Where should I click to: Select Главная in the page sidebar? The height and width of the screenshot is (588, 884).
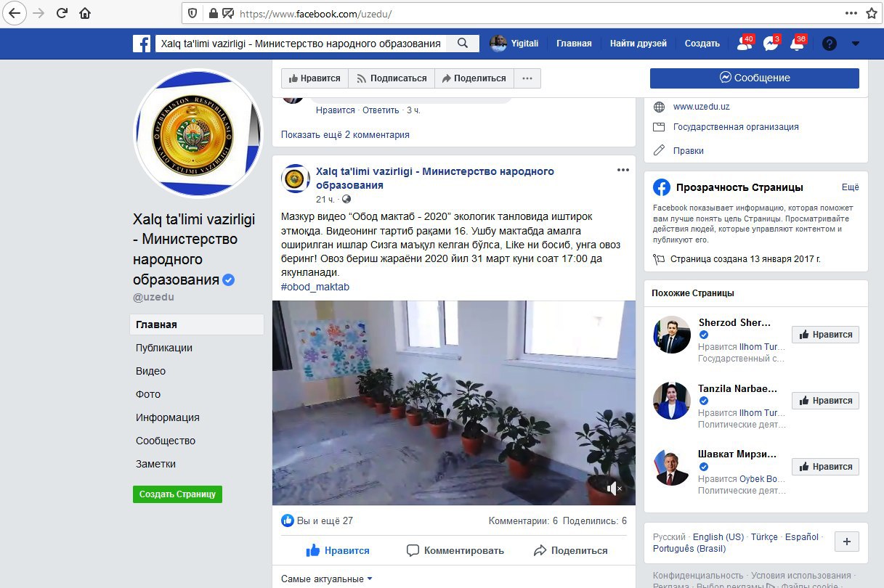[197, 324]
